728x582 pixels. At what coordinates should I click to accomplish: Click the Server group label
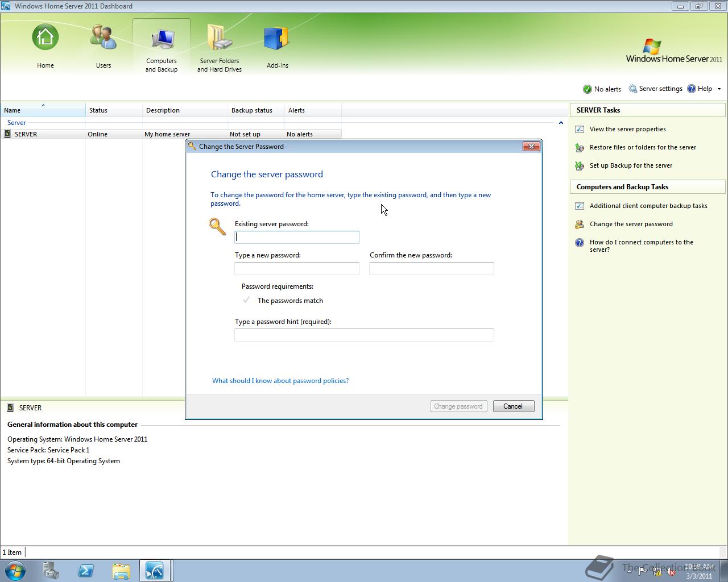[x=16, y=123]
